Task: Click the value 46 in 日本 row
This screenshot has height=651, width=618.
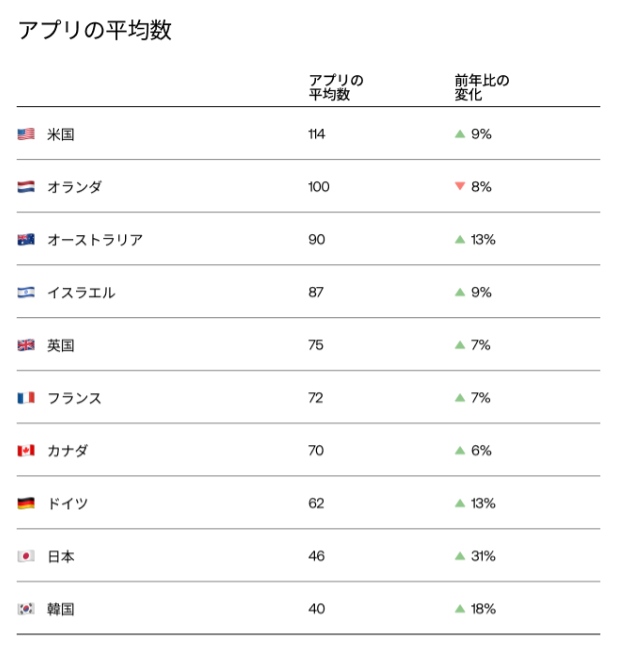Action: 317,556
